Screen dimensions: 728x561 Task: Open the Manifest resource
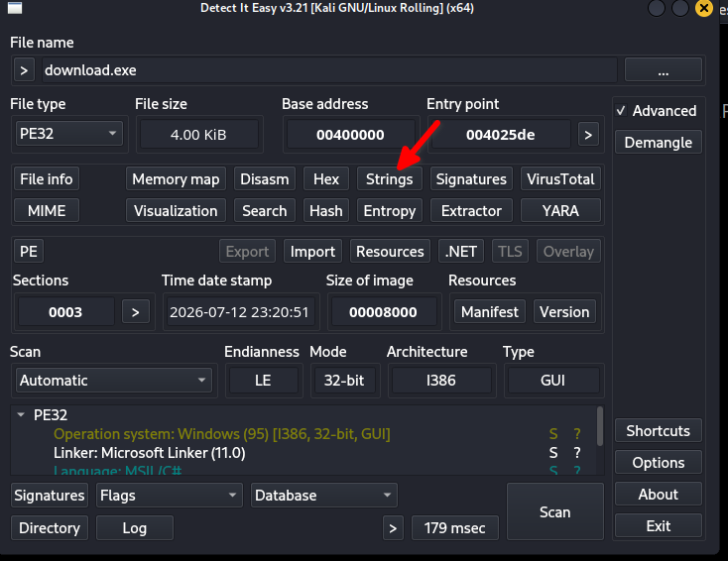(489, 312)
